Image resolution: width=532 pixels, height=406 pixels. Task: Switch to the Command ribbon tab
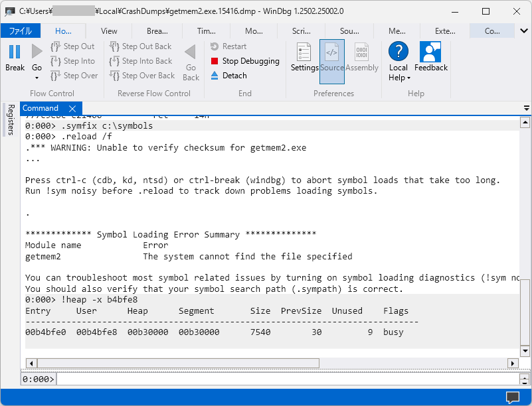[492, 31]
